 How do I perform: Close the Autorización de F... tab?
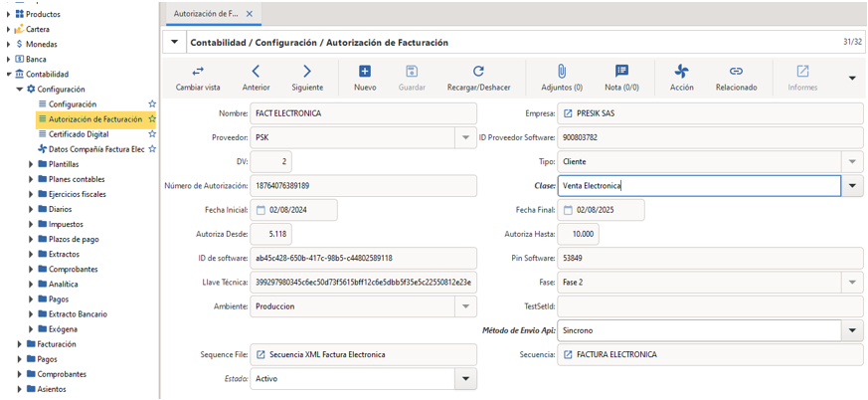[250, 14]
